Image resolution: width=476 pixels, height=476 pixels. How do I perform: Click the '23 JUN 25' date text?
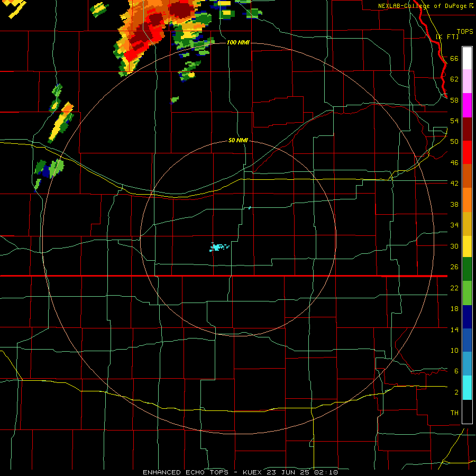[x=289, y=472]
